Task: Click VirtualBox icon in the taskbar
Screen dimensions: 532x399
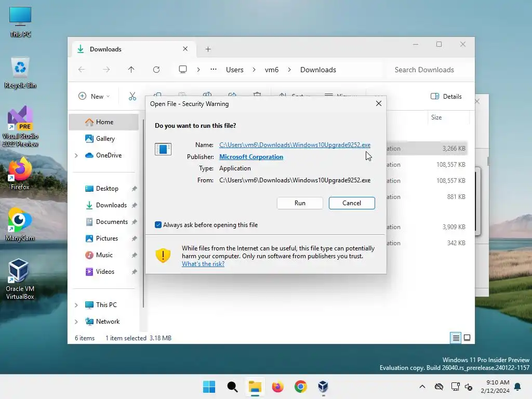Action: coord(323,387)
